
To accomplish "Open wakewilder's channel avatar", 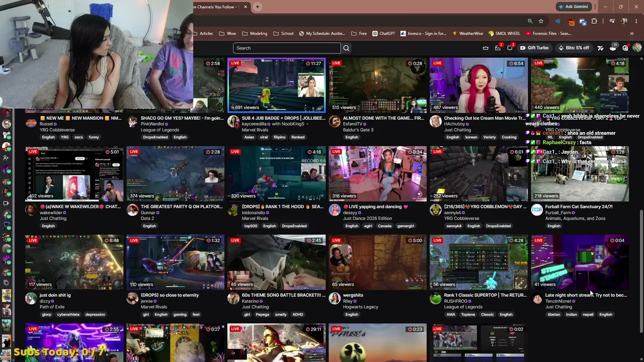I will 31,210.
